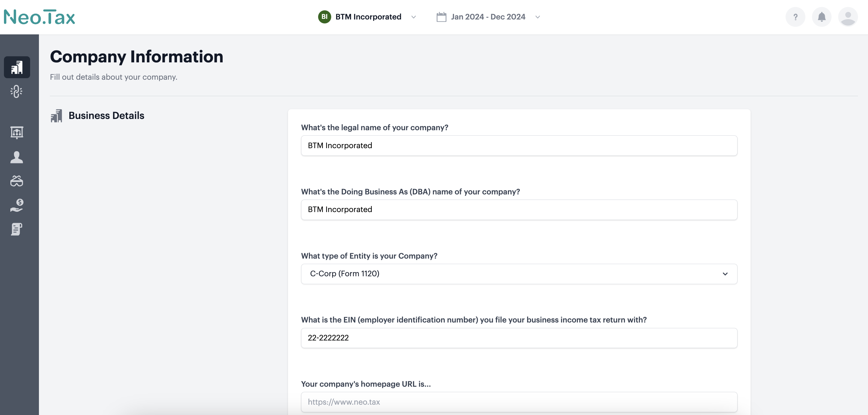Open the hand with dollar coin icon
The width and height of the screenshot is (868, 415).
coord(16,205)
